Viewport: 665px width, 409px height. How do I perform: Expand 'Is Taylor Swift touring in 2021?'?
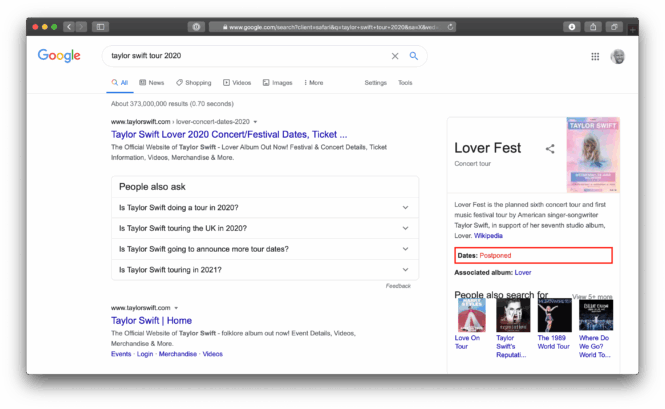[405, 269]
